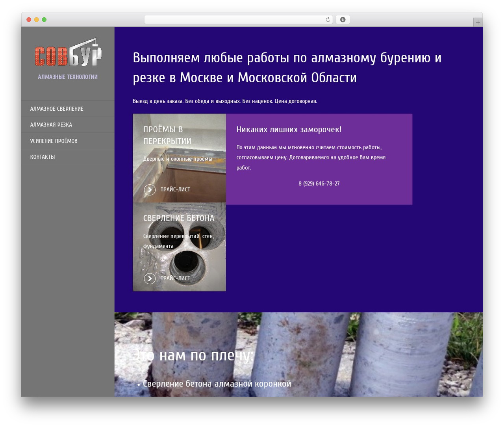Open the browser downloads button

coord(343,20)
